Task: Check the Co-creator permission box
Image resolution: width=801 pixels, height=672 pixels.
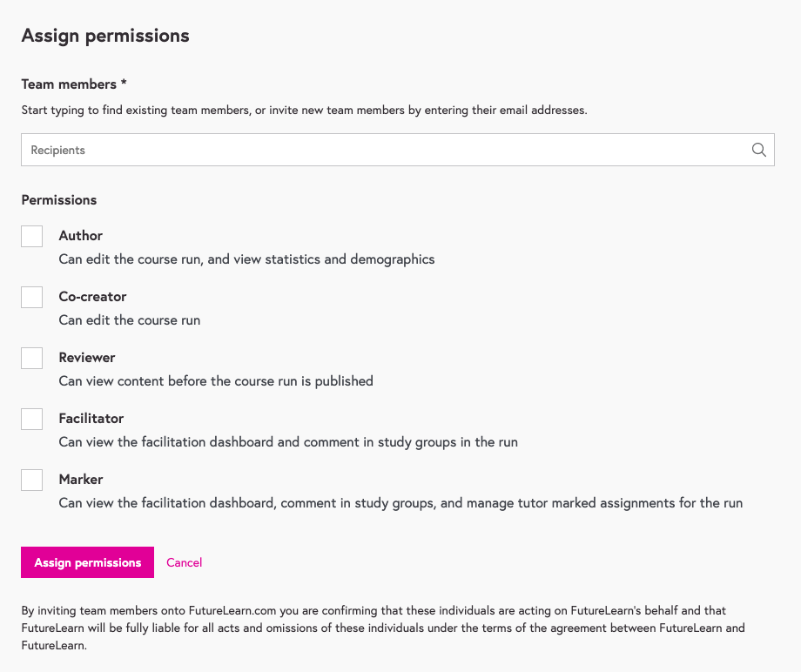Action: click(31, 297)
